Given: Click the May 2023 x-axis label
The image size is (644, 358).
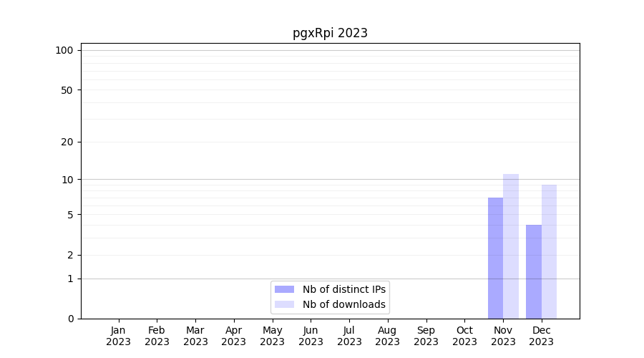Looking at the screenshot, I should coord(272,336).
